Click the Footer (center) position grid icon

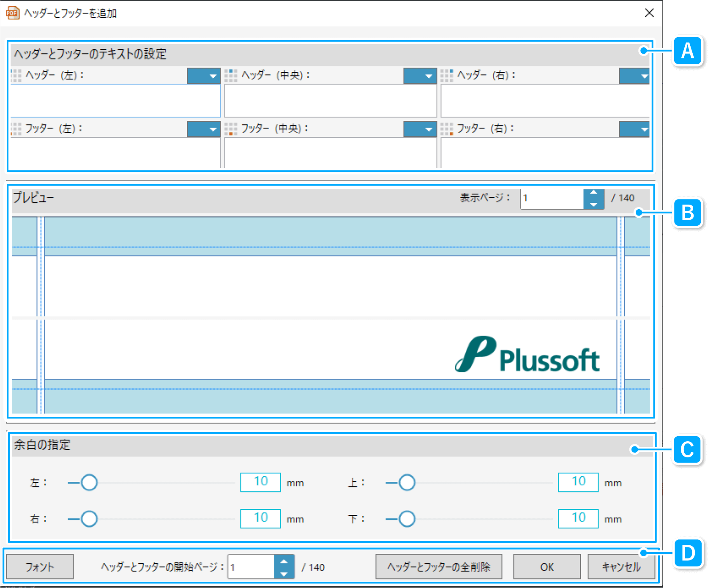[x=231, y=129]
